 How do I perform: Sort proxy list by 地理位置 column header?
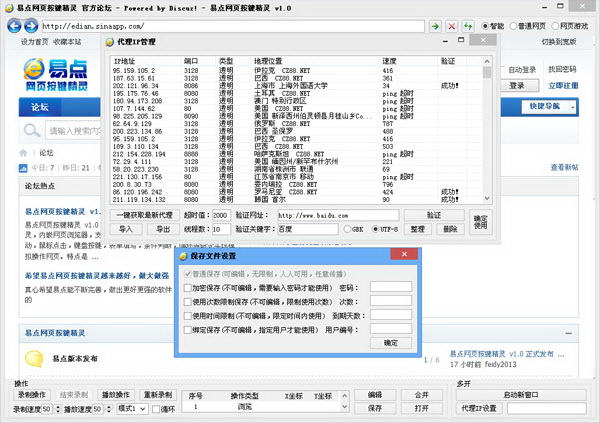tap(316, 61)
